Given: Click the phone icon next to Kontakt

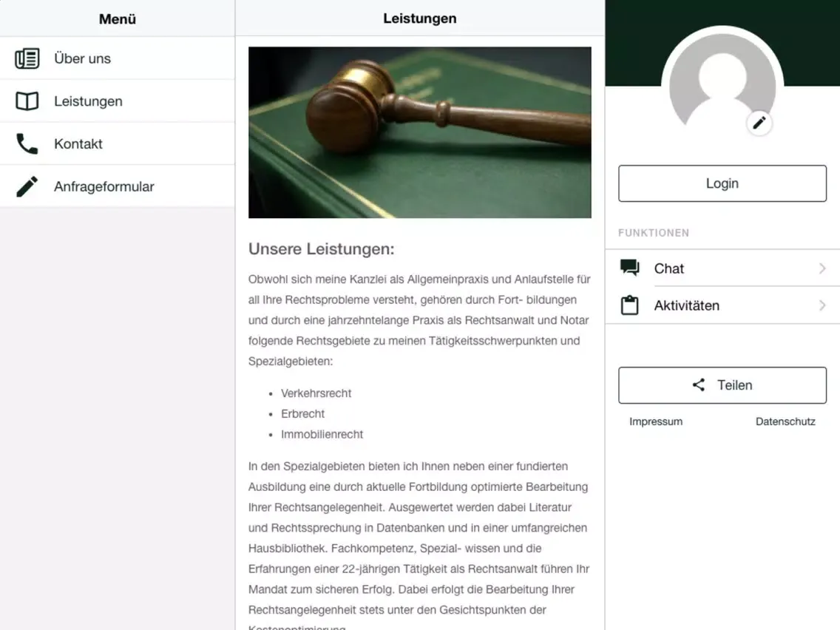Looking at the screenshot, I should (x=27, y=143).
